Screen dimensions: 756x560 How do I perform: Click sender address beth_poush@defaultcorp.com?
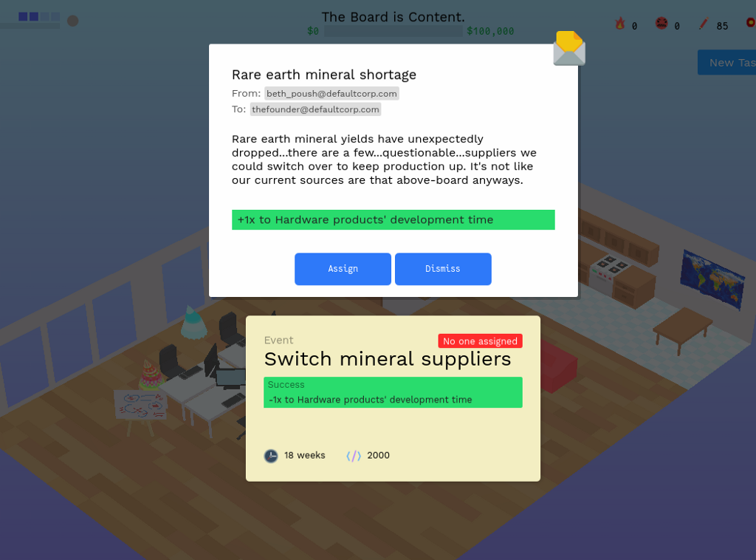click(331, 94)
